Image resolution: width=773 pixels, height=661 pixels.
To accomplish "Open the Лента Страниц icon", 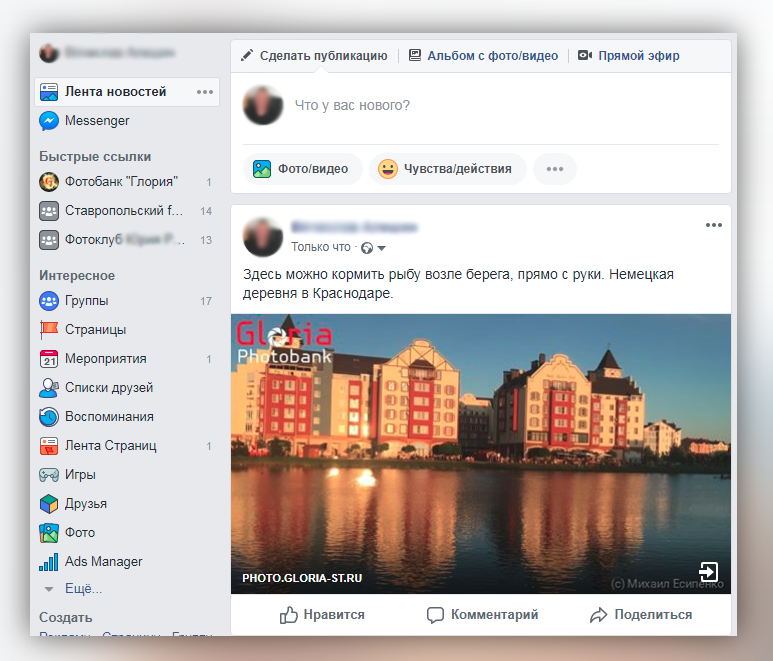I will pyautogui.click(x=49, y=446).
